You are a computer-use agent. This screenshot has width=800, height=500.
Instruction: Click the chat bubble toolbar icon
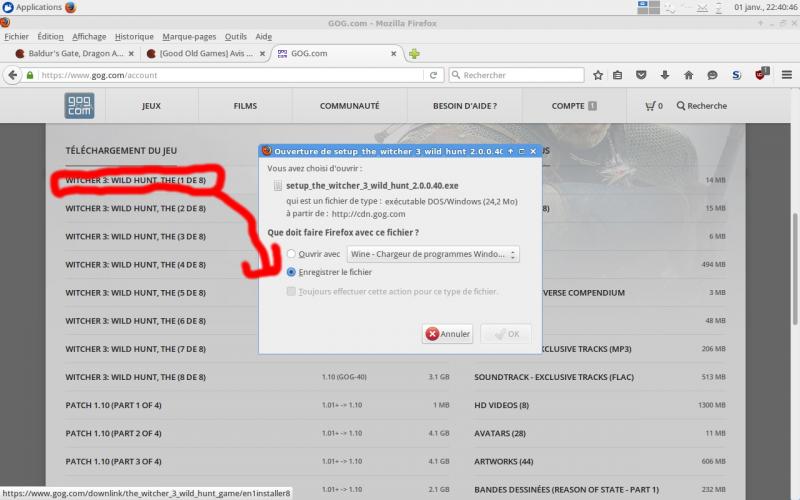tap(712, 75)
